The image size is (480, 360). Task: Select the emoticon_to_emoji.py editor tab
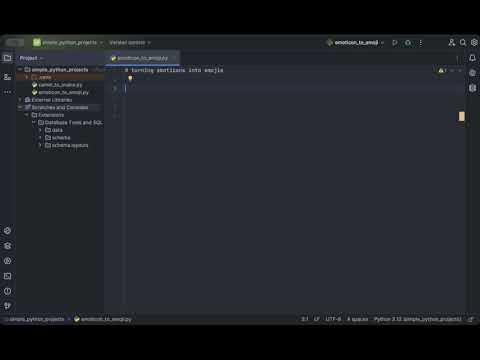click(142, 58)
